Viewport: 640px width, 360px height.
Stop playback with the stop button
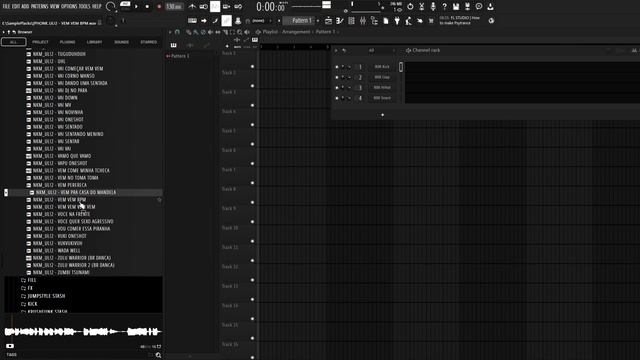click(x=147, y=7)
